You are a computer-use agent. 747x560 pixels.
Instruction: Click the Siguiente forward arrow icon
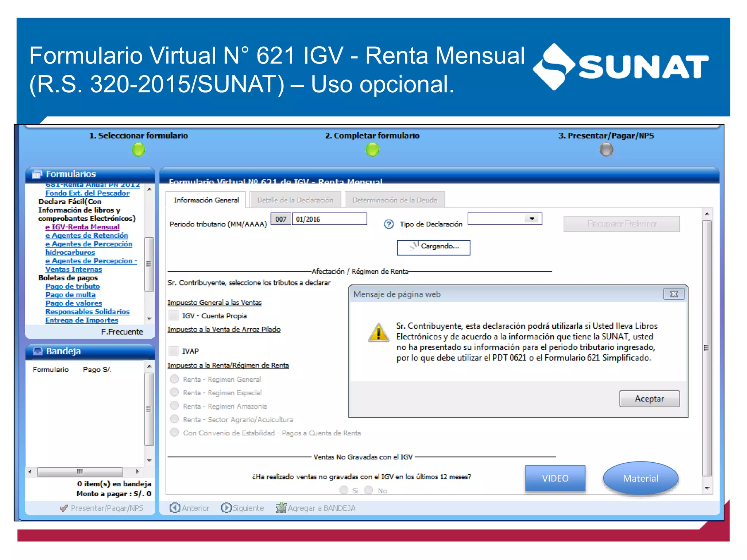pos(226,508)
